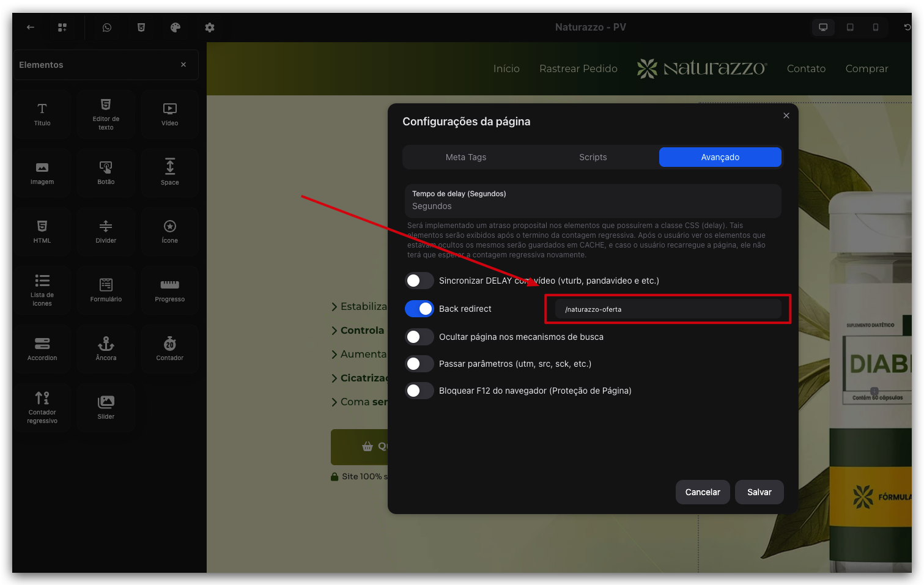Screen dimensions: 924x585
Task: Add a Progresso element
Action: coord(170,290)
